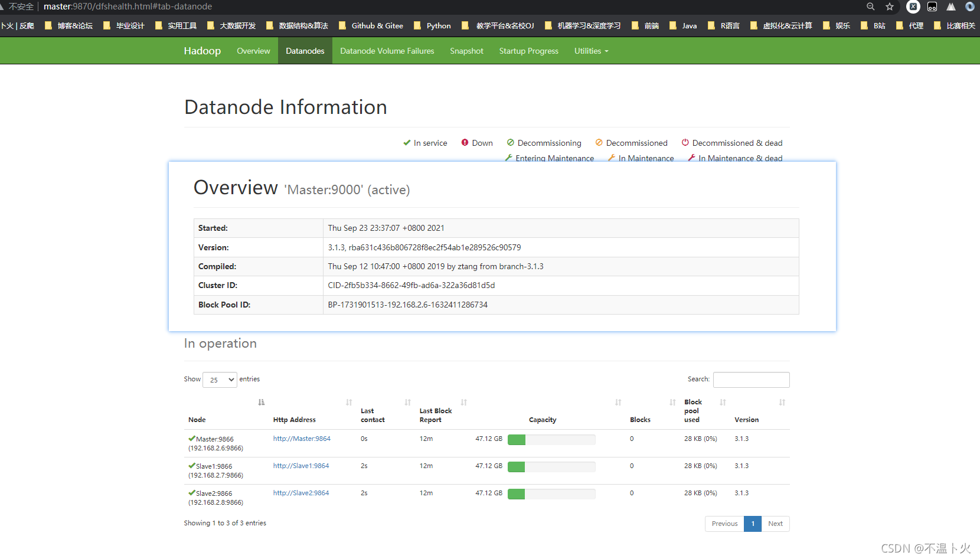Focus the Search input field
This screenshot has height=559, width=980.
(x=751, y=380)
